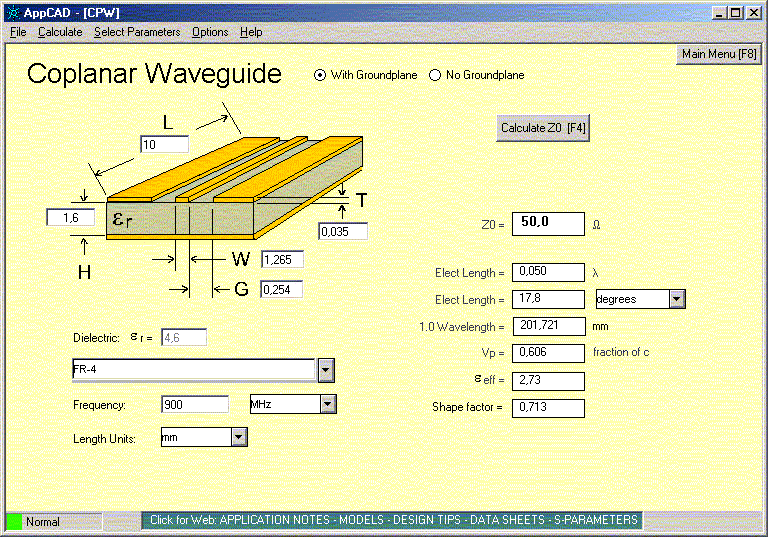Minimize the AppCAD window

(719, 13)
